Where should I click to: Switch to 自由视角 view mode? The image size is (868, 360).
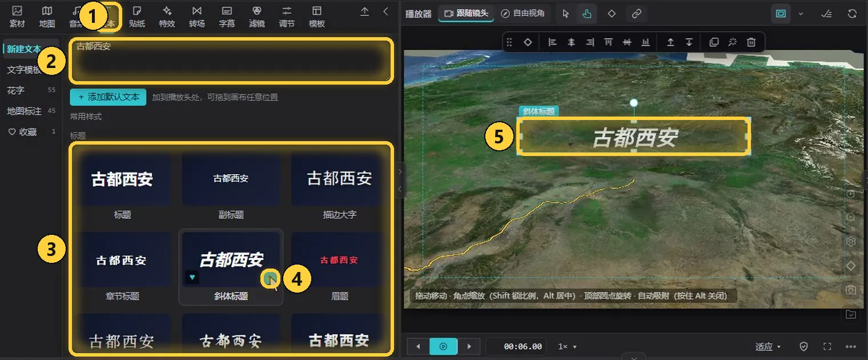pyautogui.click(x=523, y=13)
